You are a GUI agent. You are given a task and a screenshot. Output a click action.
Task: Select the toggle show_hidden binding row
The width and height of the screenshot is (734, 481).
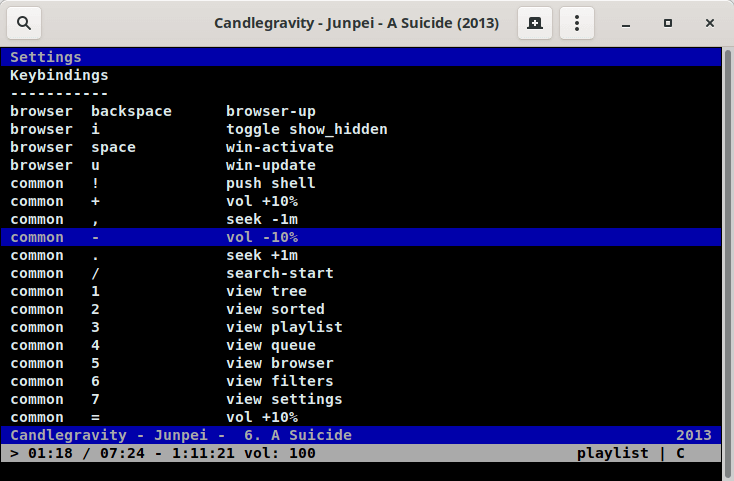click(x=361, y=129)
